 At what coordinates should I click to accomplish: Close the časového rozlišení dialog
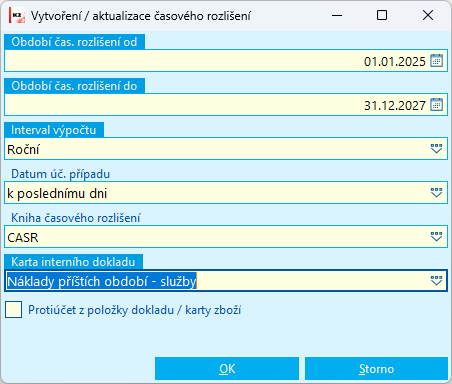click(428, 15)
